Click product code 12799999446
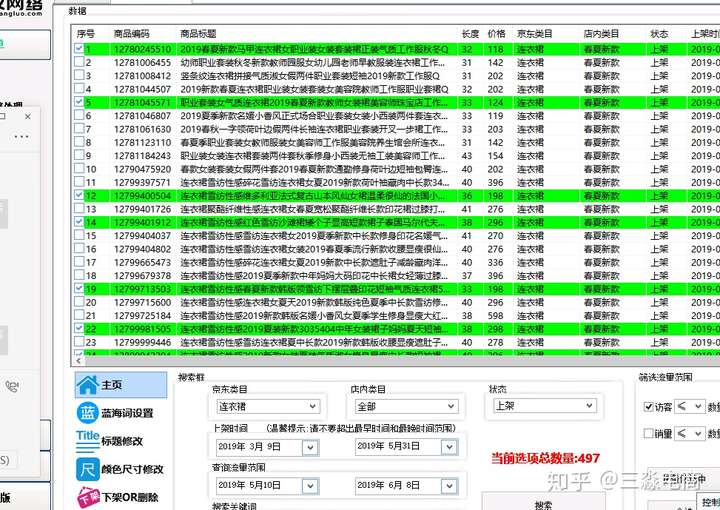The image size is (720, 510). tap(142, 342)
